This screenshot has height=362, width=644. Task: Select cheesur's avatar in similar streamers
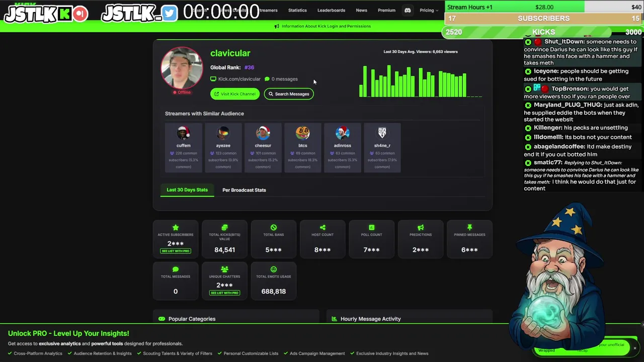(x=263, y=133)
